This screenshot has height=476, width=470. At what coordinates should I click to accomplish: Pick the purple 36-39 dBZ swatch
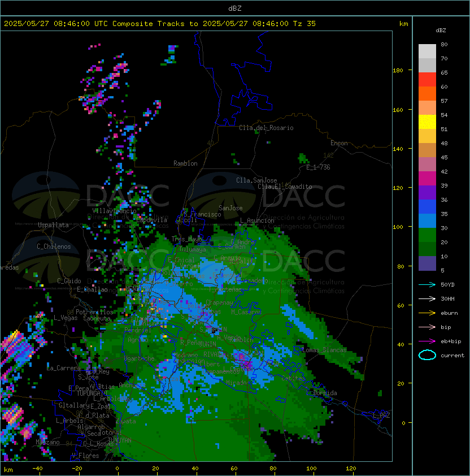pos(427,192)
